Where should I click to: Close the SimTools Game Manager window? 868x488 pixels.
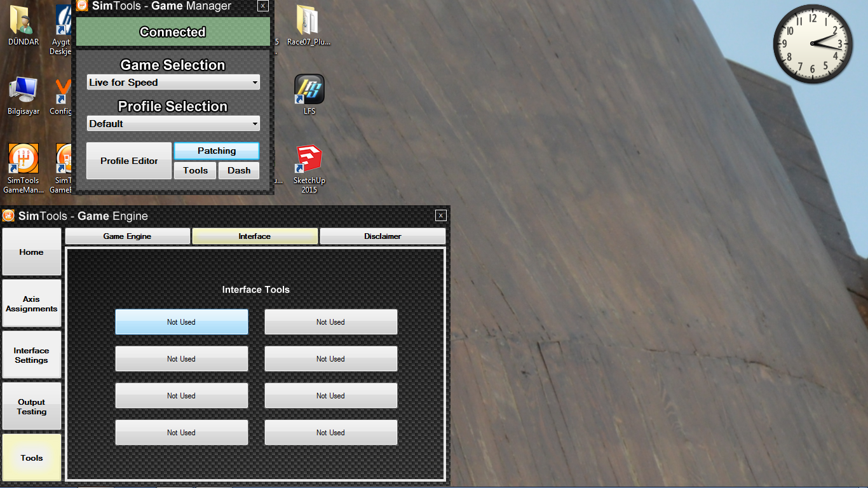263,6
